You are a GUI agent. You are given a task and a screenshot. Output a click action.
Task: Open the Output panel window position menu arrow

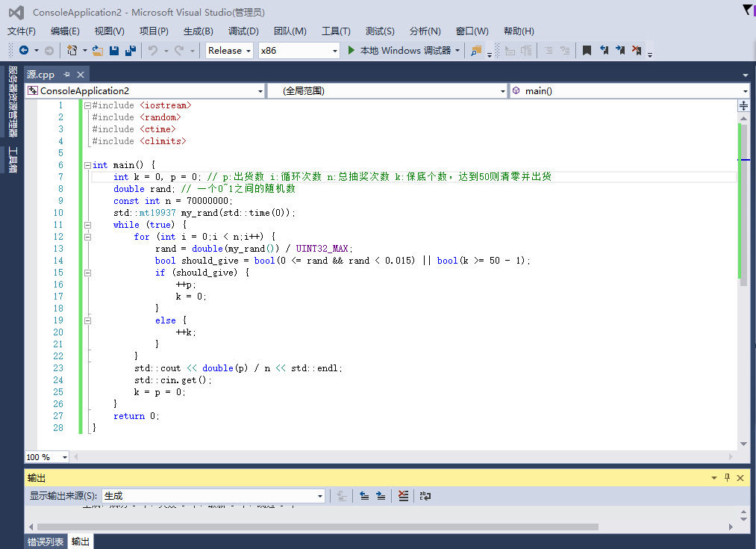pos(714,477)
